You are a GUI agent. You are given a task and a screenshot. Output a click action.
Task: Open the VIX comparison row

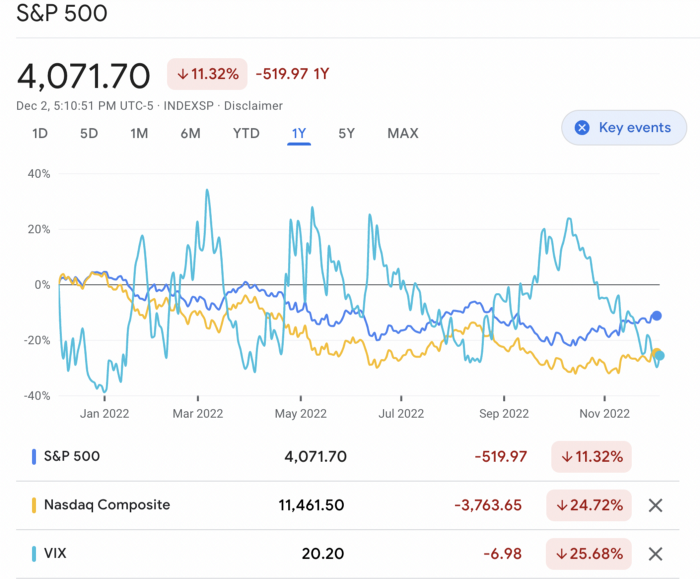click(x=347, y=554)
